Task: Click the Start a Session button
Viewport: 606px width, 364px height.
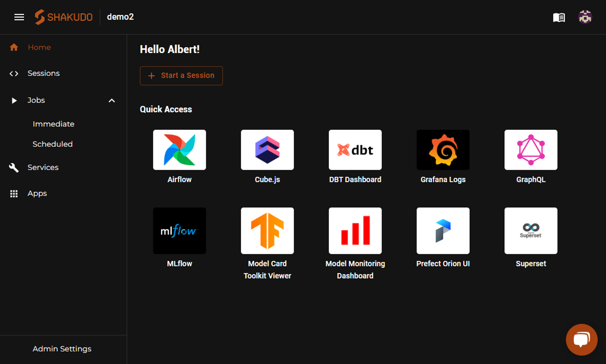Action: [x=181, y=76]
